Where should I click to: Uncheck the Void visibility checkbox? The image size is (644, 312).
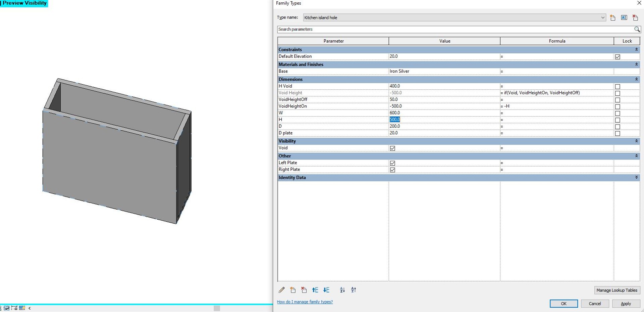pyautogui.click(x=392, y=148)
